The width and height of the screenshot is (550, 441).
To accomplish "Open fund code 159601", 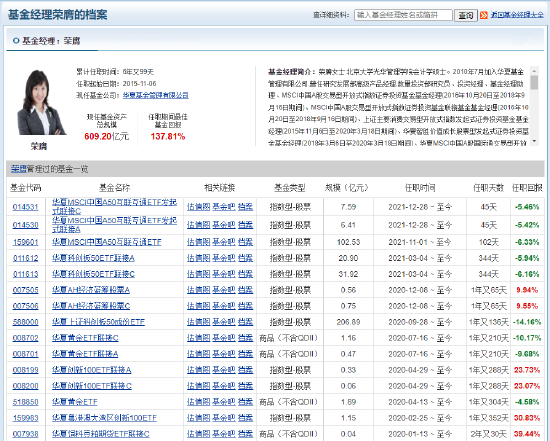I will [x=25, y=242].
